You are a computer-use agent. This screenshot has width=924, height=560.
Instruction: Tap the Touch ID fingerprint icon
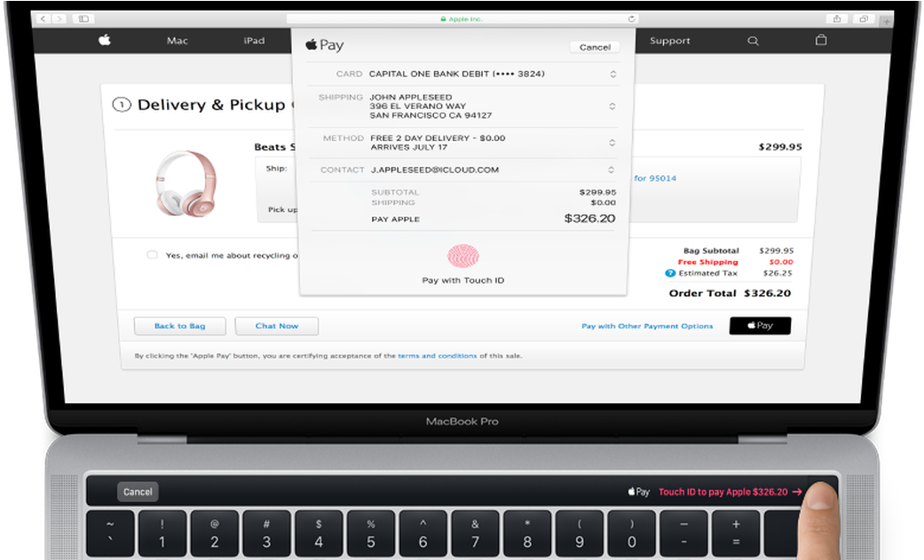(x=463, y=256)
